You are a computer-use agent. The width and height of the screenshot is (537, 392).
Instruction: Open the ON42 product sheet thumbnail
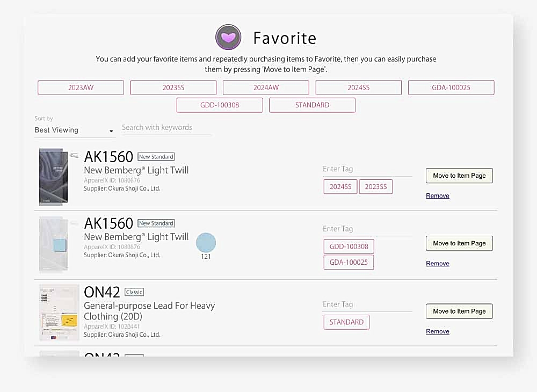tap(59, 313)
